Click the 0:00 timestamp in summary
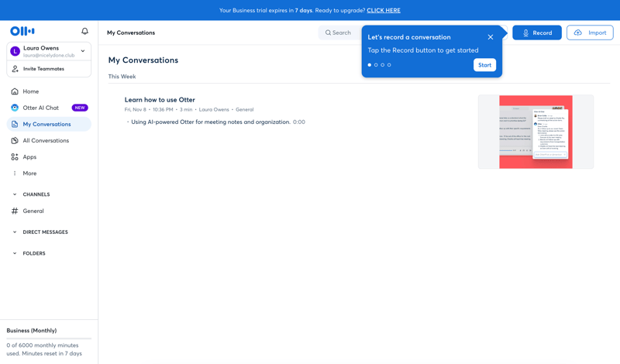The height and width of the screenshot is (364, 620). point(299,122)
